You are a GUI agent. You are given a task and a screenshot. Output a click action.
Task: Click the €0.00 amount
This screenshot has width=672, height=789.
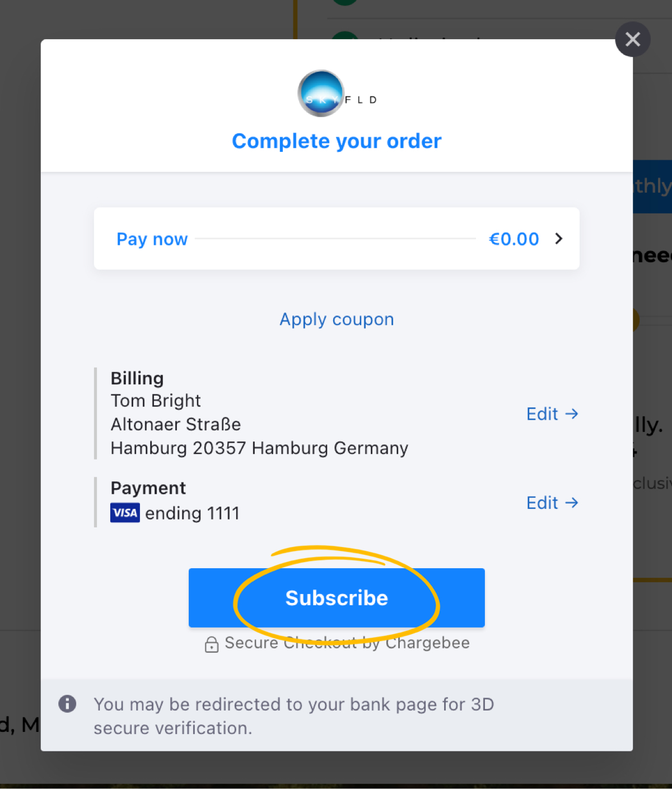(514, 239)
